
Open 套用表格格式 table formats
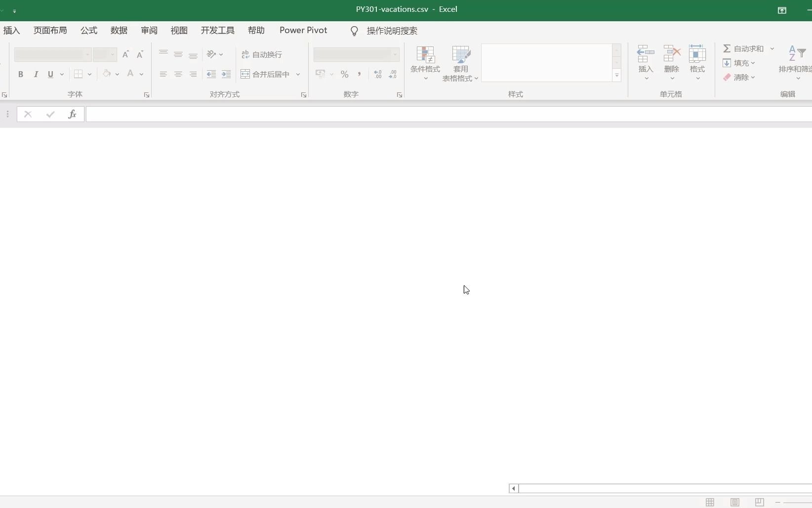coord(460,63)
